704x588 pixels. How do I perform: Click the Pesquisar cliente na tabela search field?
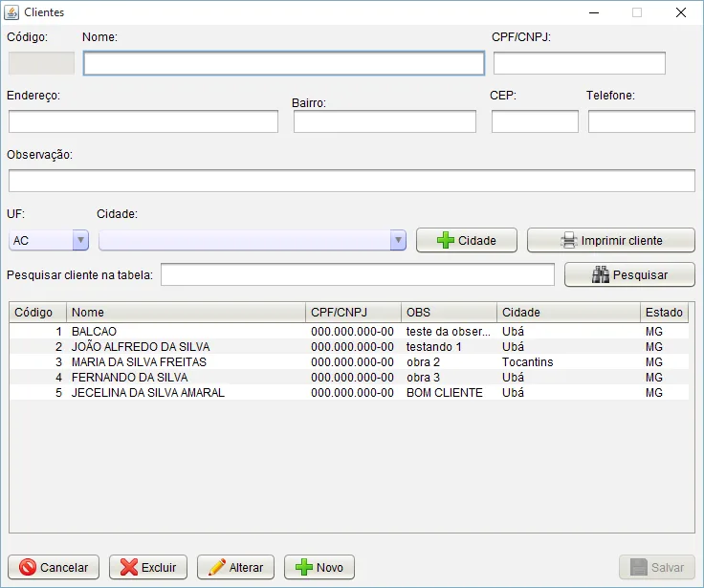358,274
